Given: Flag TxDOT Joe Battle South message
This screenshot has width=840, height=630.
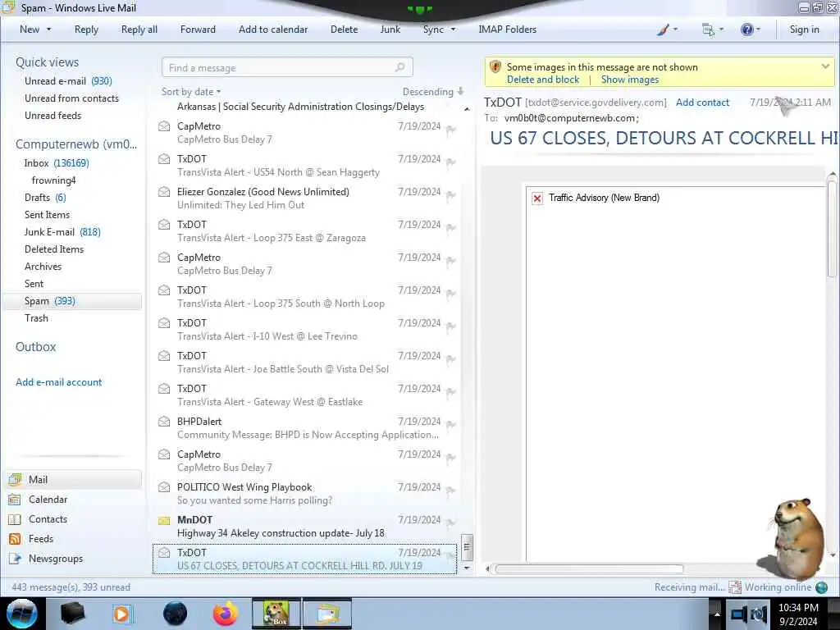Looking at the screenshot, I should [451, 359].
